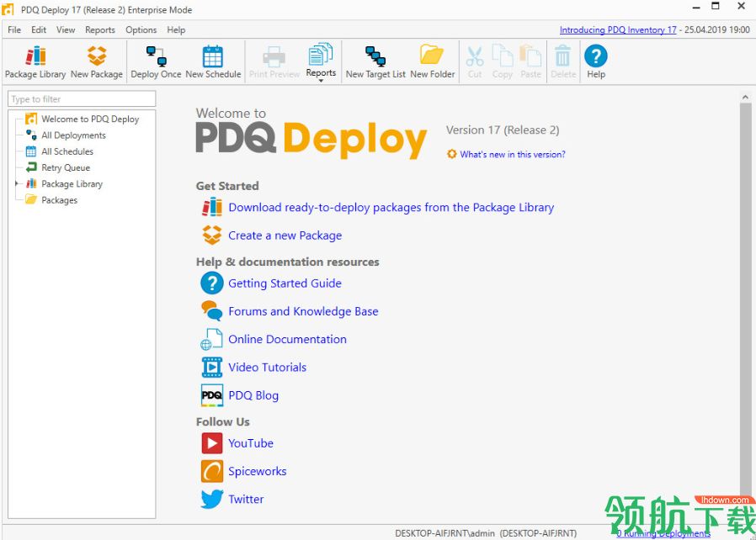Click the chat bubbles icon for Forums
The width and height of the screenshot is (756, 540).
pos(211,310)
